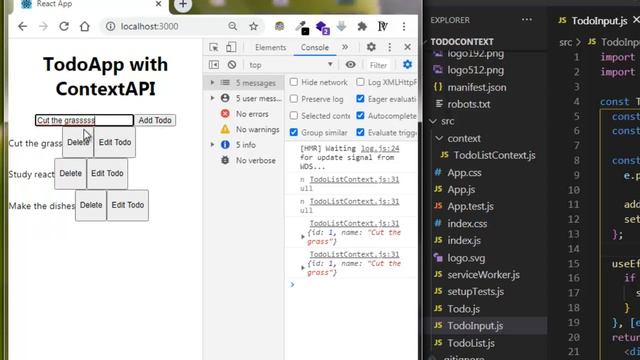Open the browser home page
640x360 pixels.
(84, 27)
